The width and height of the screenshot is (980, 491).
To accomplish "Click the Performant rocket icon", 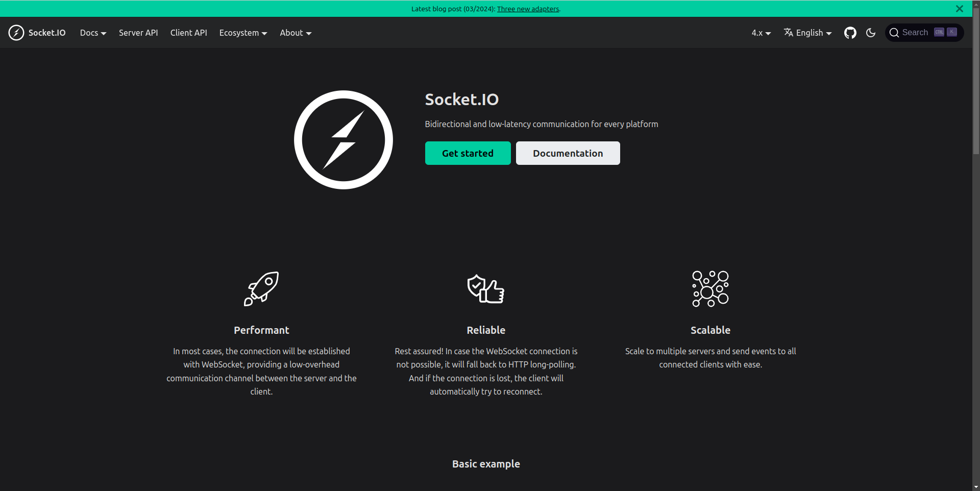I will (261, 288).
